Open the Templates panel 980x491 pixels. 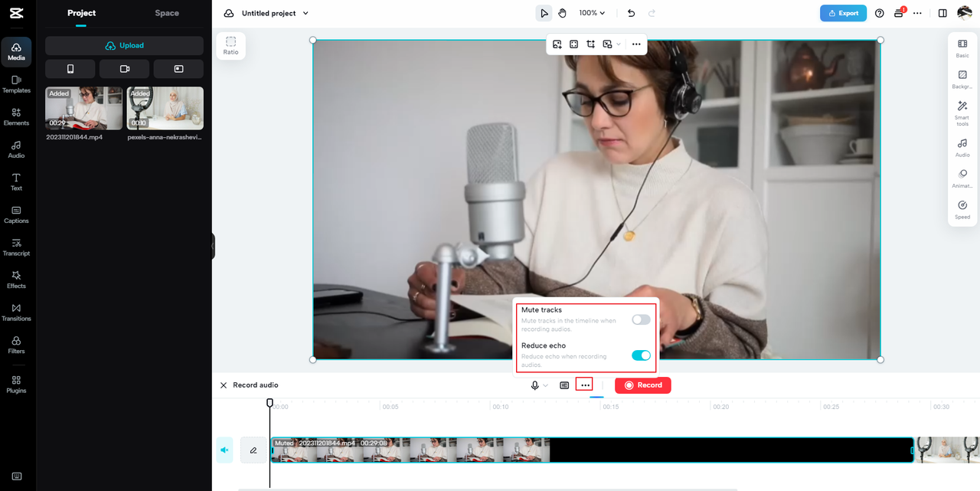coord(16,84)
